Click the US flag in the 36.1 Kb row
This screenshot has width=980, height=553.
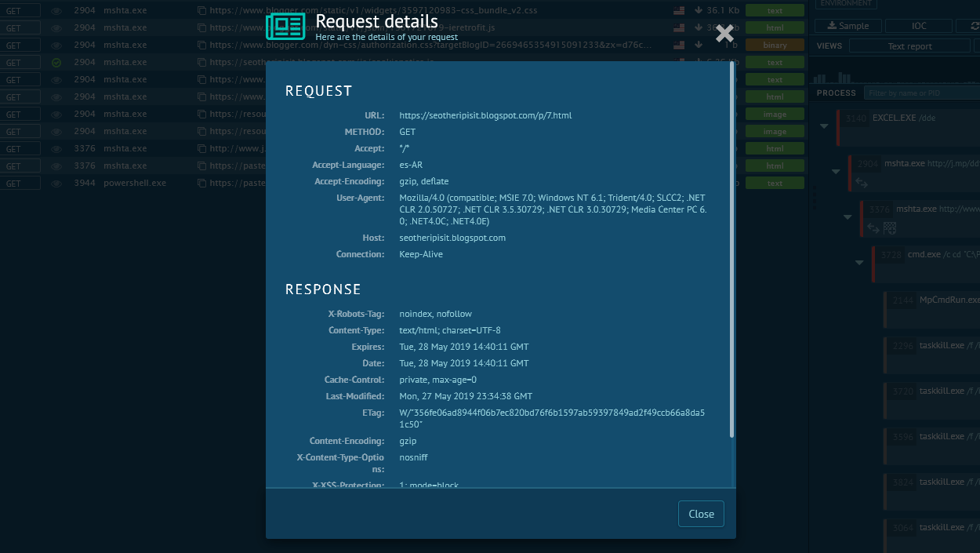coord(678,11)
